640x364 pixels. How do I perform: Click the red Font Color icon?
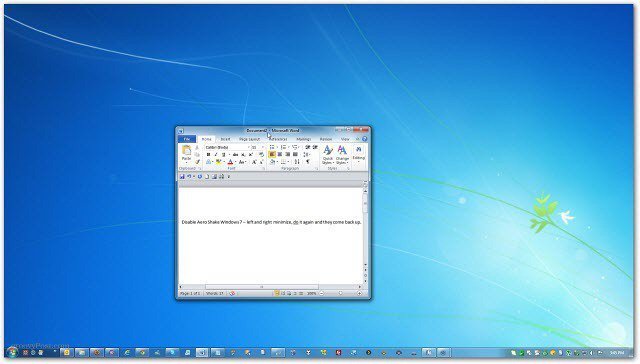point(230,162)
